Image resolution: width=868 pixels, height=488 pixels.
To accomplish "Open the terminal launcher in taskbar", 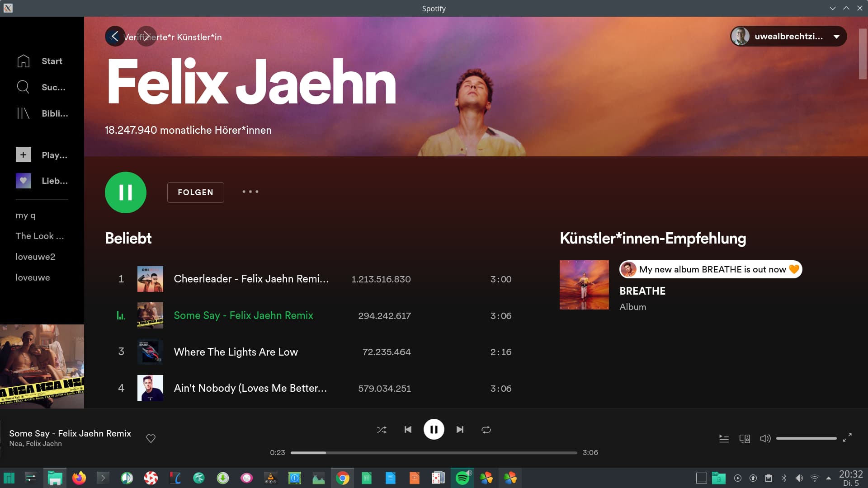I will [x=103, y=478].
